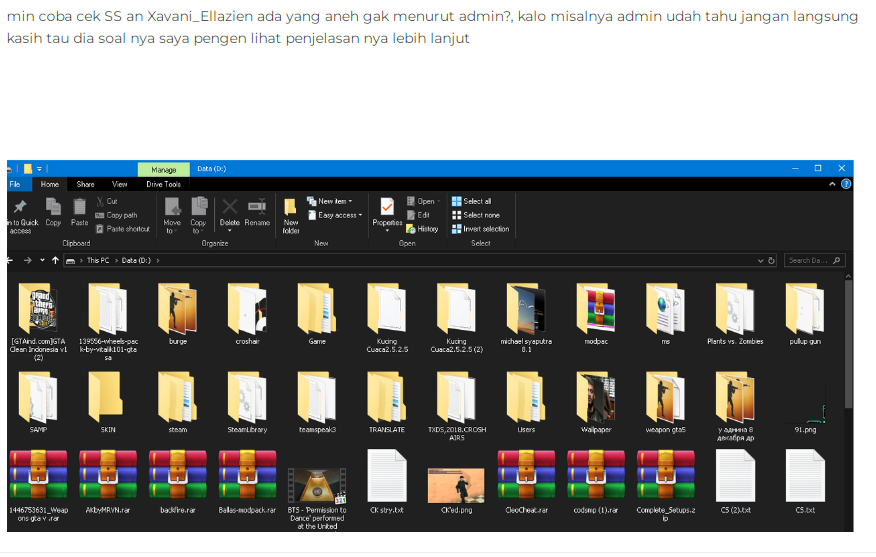876x557 pixels.
Task: Click the Open ribbon button
Action: (423, 201)
